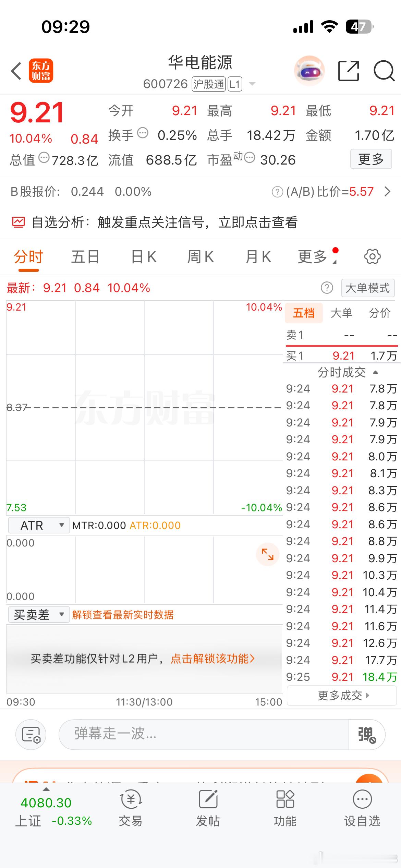Select the 9:24 12.6万 trade row
Screen dimensions: 401x868
pyautogui.click(x=342, y=643)
